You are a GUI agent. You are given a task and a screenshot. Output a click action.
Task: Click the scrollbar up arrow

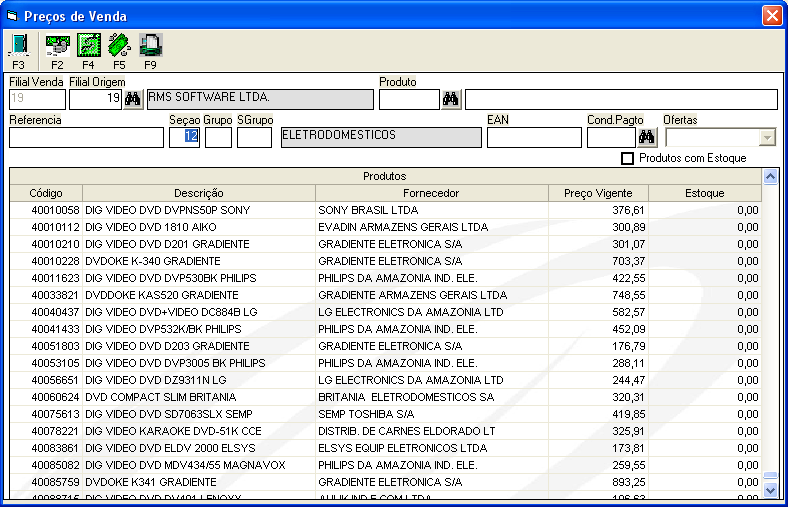770,176
